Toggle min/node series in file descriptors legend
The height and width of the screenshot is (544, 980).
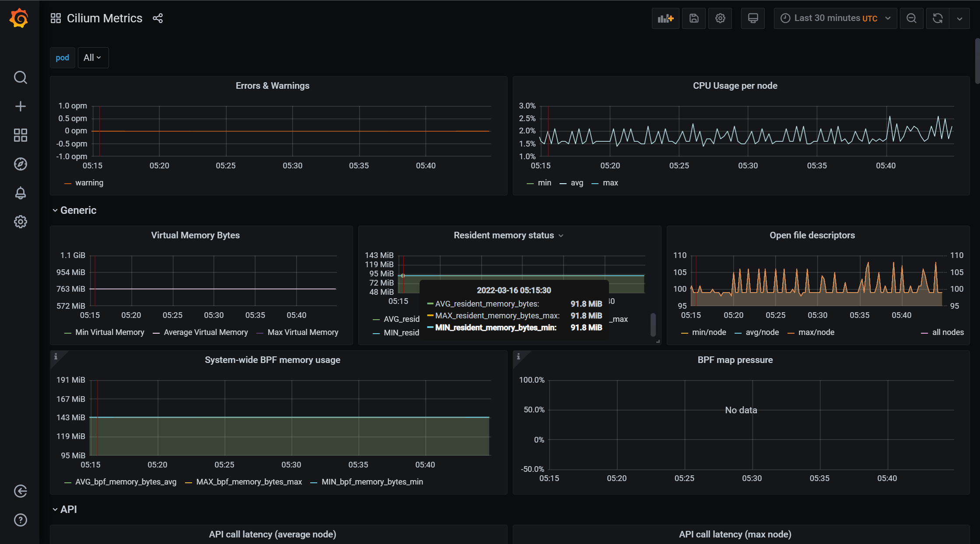tap(709, 332)
